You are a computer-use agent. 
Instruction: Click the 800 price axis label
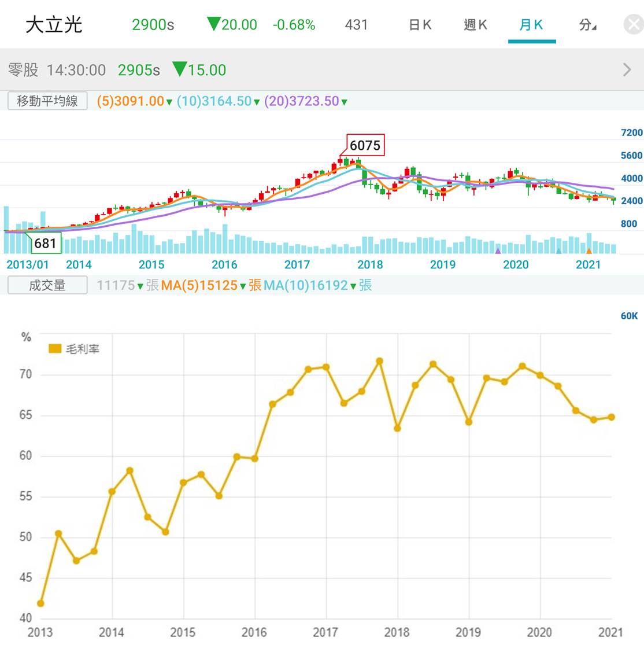(x=628, y=224)
